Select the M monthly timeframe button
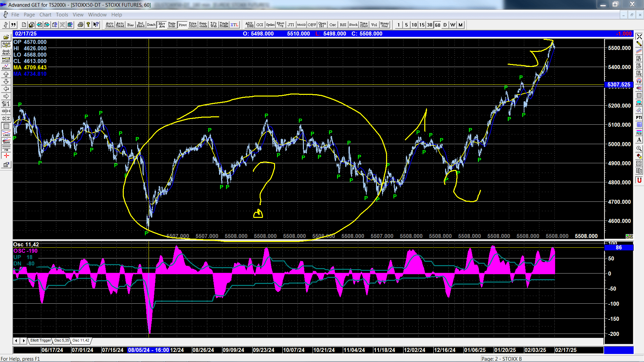 [x=460, y=25]
